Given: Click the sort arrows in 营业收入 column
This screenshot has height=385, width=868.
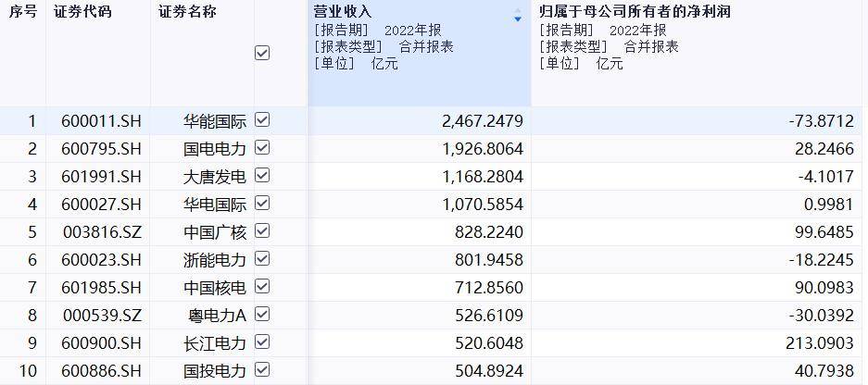Looking at the screenshot, I should (x=518, y=15).
